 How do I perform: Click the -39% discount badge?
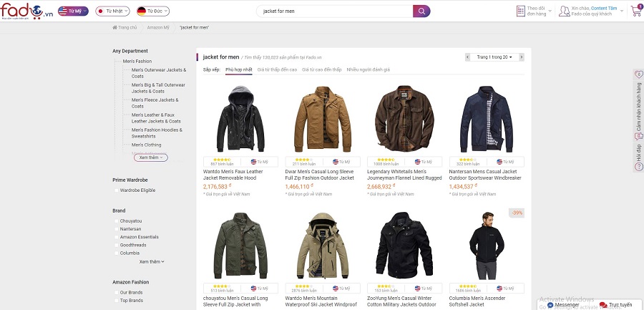tap(517, 213)
